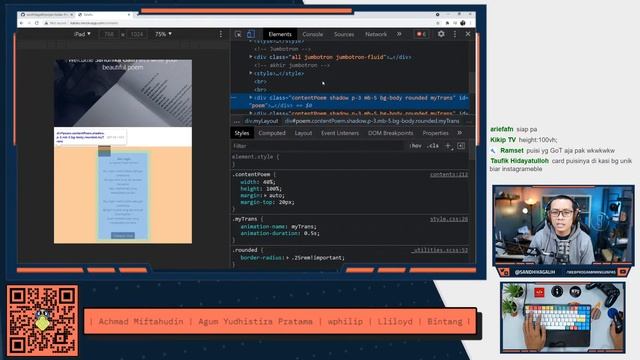
Task: Open the Computed sub-tab
Action: tap(272, 133)
